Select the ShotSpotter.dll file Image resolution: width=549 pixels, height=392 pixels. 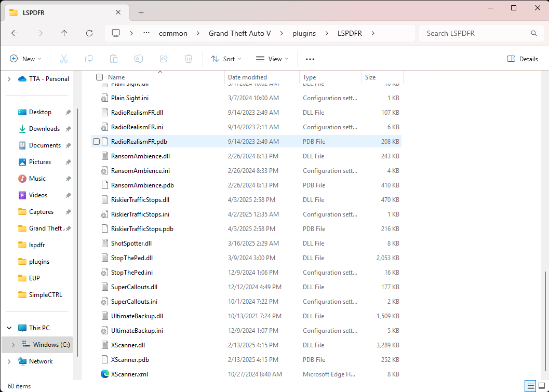[x=246, y=244]
